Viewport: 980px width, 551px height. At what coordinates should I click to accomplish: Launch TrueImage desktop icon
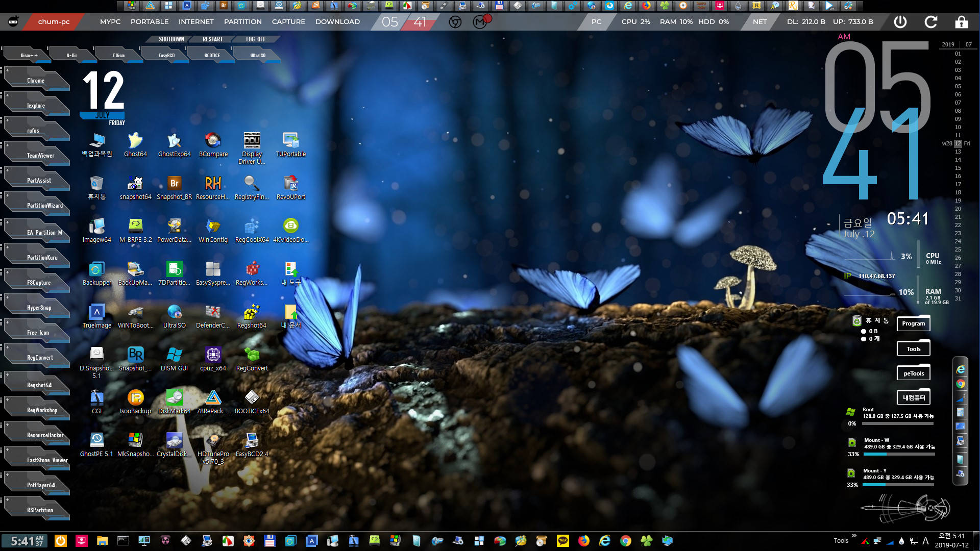click(x=96, y=316)
